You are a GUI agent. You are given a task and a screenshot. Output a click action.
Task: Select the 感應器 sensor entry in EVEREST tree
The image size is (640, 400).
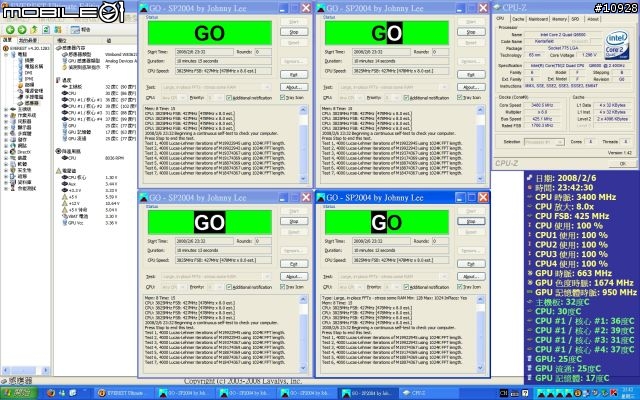(29, 103)
